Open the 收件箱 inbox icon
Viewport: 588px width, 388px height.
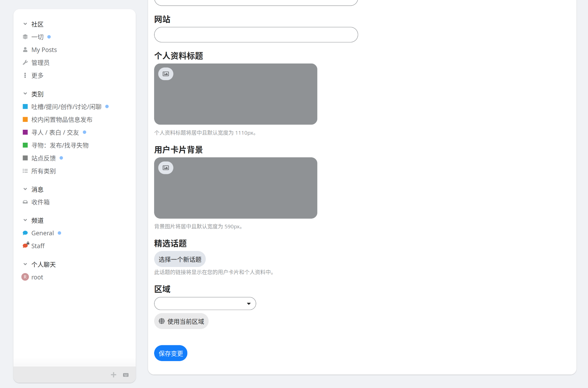click(25, 202)
